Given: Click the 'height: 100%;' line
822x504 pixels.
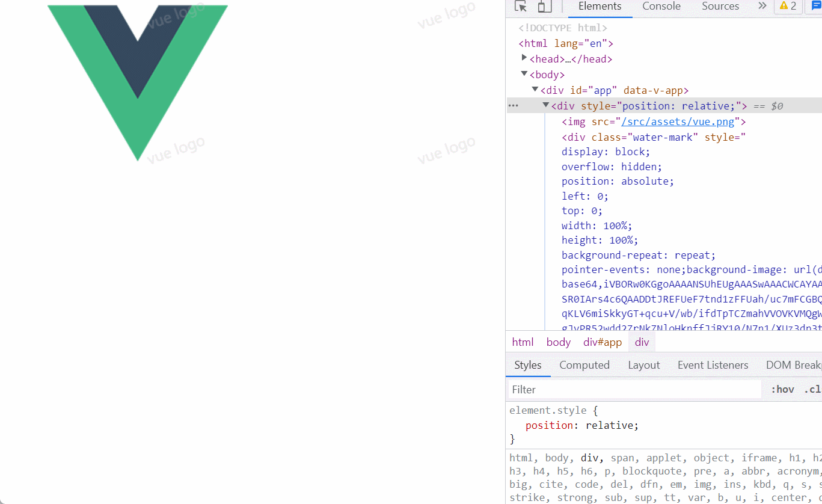Looking at the screenshot, I should point(600,241).
